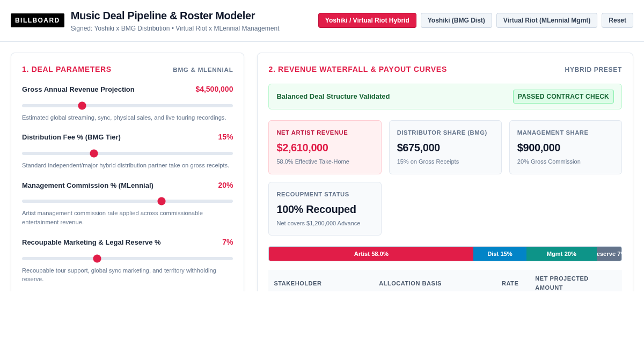Adjust Management Commission % slider
Viewport: 644px width, 338px height.
tap(127, 201)
